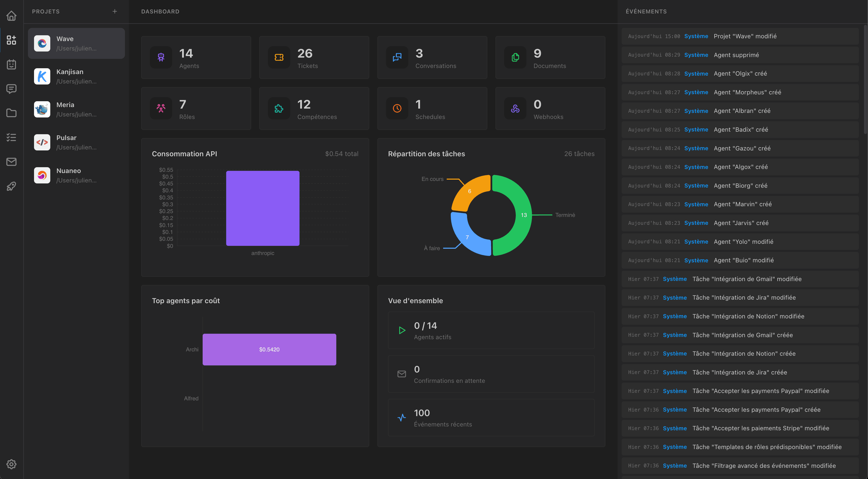Open the Nuaneo project thumbnail
The image size is (868, 479).
[x=42, y=175]
